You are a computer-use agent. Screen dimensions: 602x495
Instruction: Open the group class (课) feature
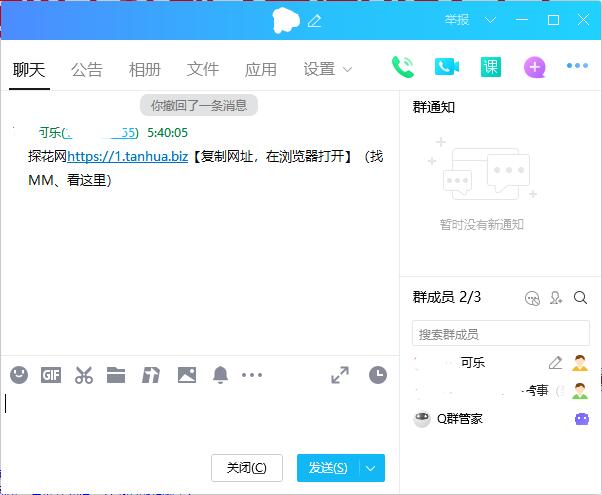pos(490,67)
